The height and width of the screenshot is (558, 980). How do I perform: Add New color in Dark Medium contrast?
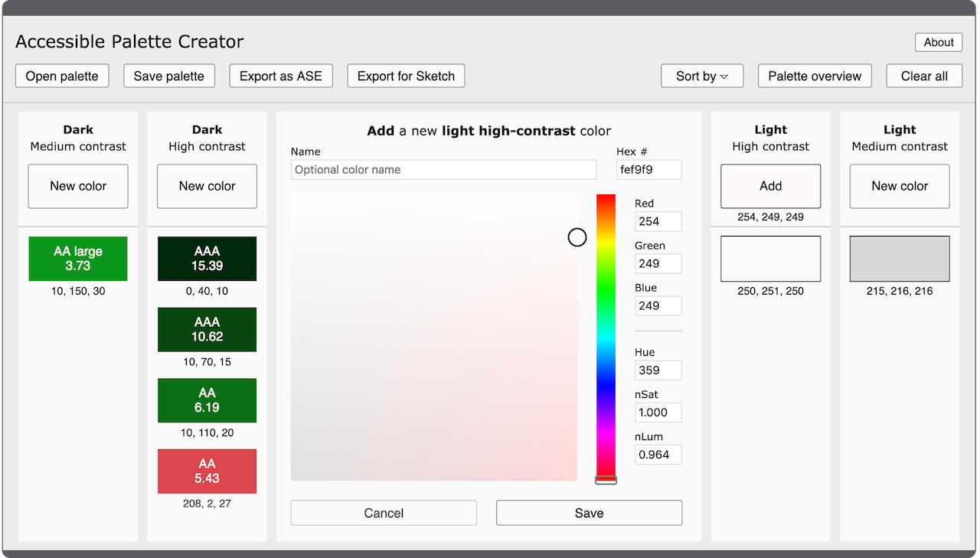tap(78, 186)
